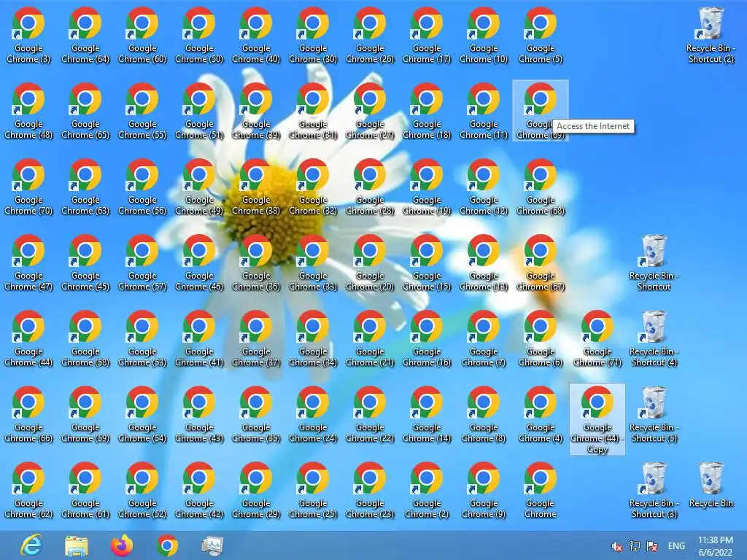Select Google Chrome (18) desktop icon
Image resolution: width=747 pixels, height=560 pixels.
(x=427, y=111)
